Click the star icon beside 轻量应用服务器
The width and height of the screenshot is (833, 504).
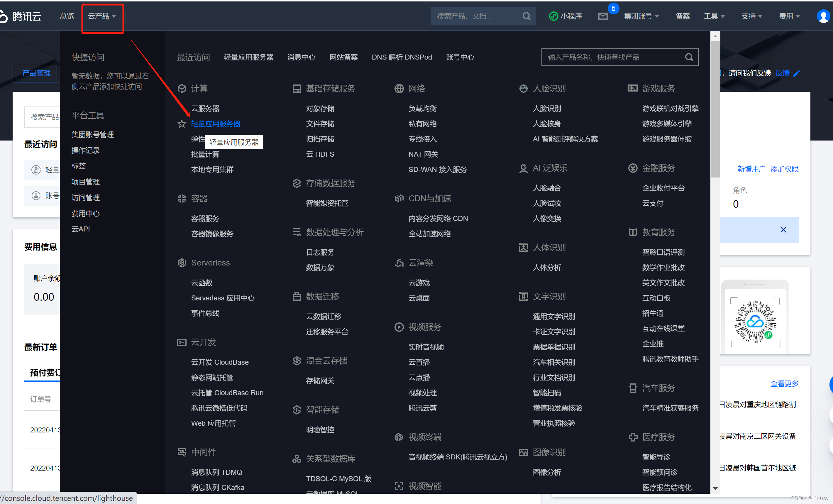(x=182, y=124)
